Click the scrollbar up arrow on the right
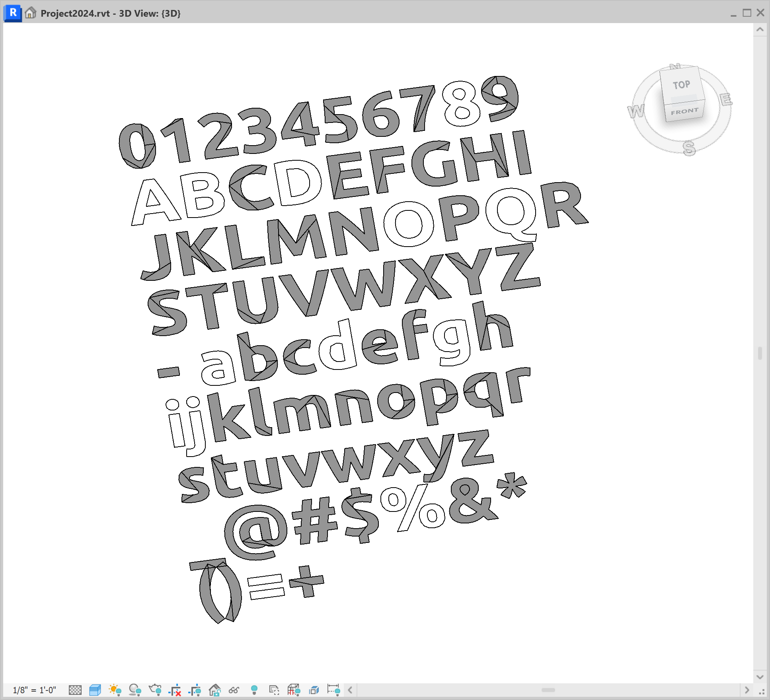The width and height of the screenshot is (770, 700). (759, 29)
